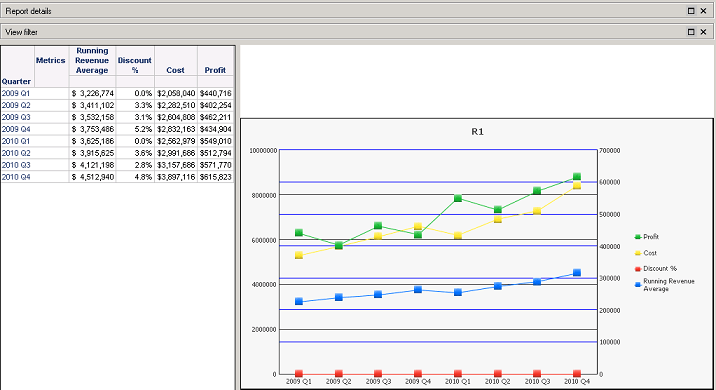Click the 700000 right axis label

(610, 150)
